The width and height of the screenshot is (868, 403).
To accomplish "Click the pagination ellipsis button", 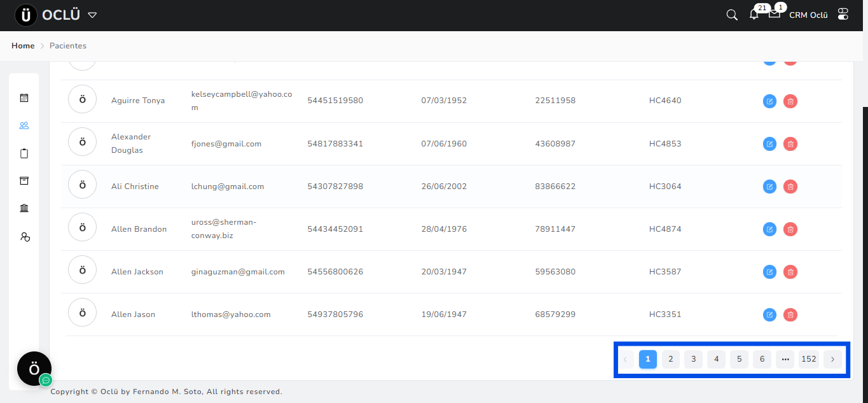I will 785,359.
